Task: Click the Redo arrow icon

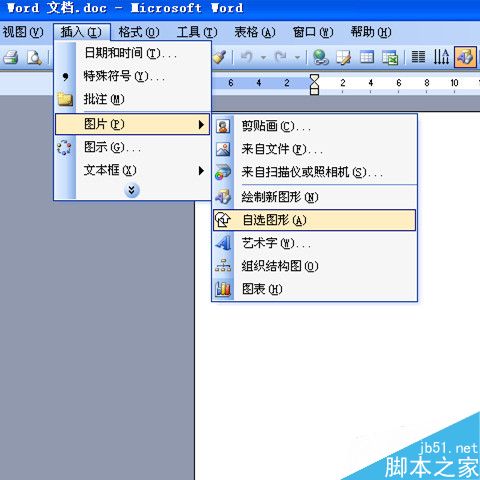Action: click(x=281, y=57)
